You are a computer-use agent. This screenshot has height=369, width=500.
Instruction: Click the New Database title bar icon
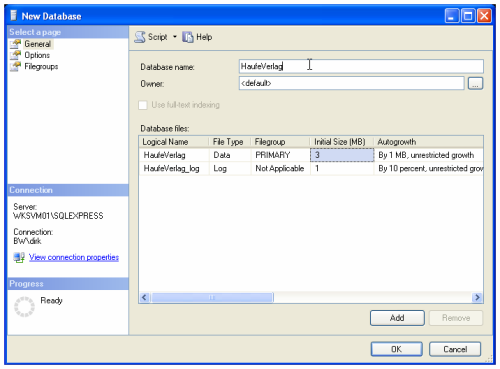click(14, 16)
